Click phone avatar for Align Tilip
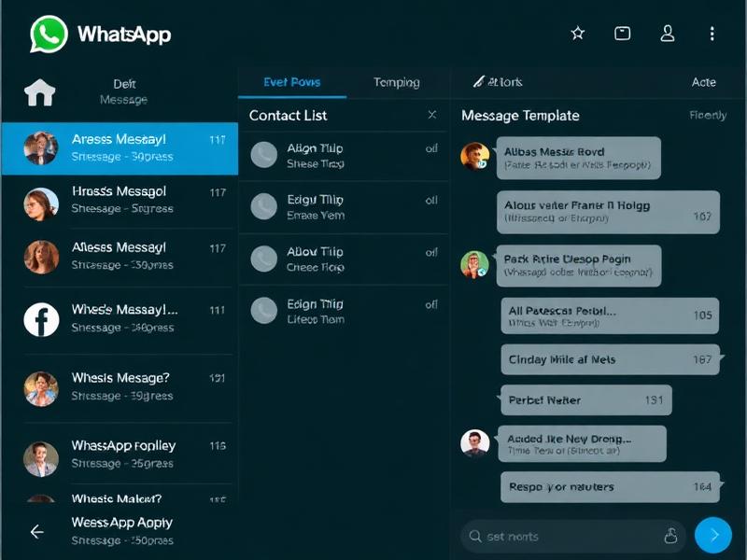The image size is (747, 560). pyautogui.click(x=264, y=155)
